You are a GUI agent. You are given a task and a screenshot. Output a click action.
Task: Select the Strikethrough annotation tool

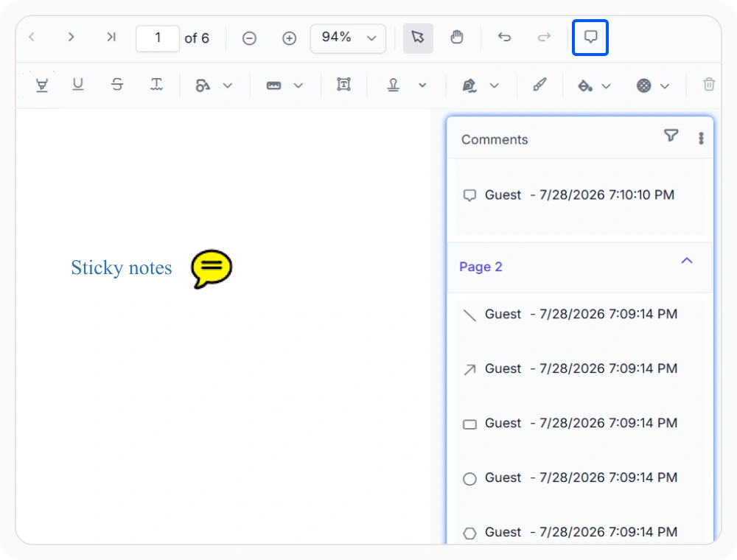click(x=117, y=85)
